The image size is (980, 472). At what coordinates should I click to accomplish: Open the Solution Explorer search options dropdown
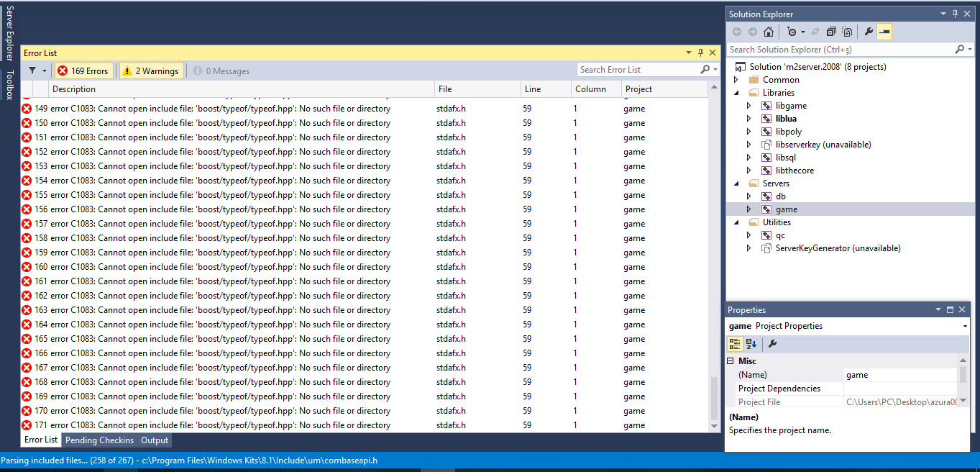click(968, 50)
